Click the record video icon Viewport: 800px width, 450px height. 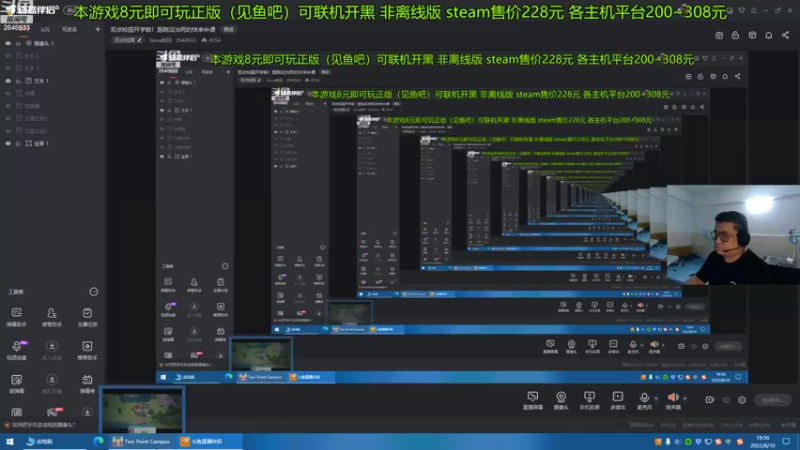tap(710, 399)
